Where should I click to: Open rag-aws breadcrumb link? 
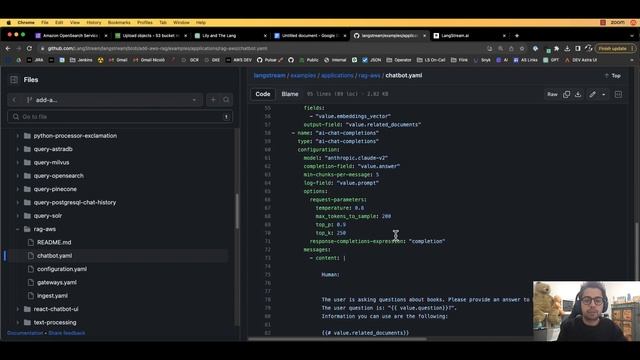point(369,76)
